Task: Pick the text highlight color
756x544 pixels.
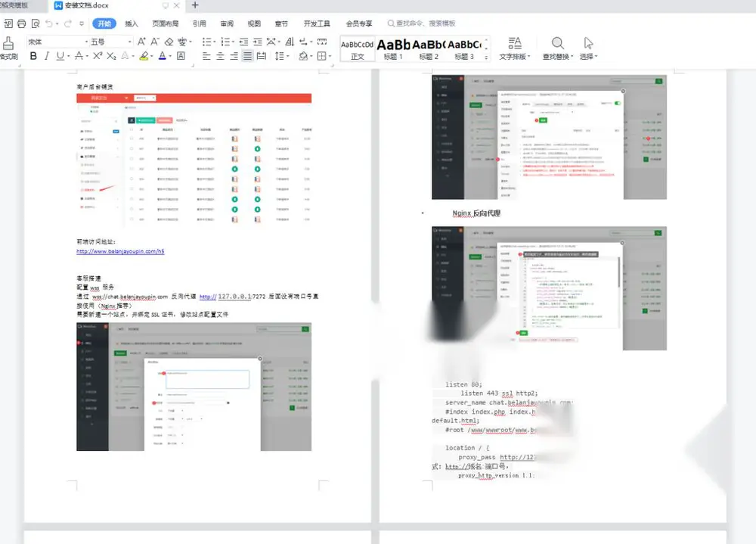Action: click(144, 56)
